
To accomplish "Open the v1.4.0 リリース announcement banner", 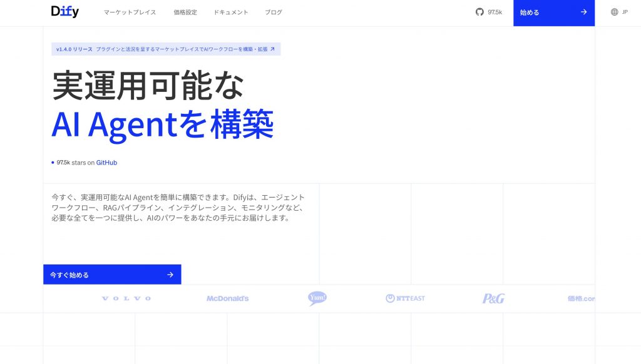I will click(166, 49).
